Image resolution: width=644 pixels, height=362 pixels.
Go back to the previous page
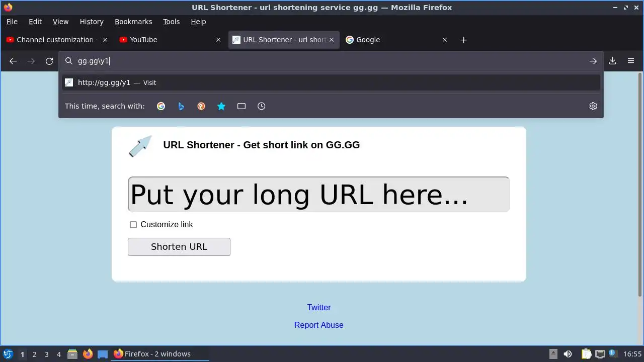[13, 61]
